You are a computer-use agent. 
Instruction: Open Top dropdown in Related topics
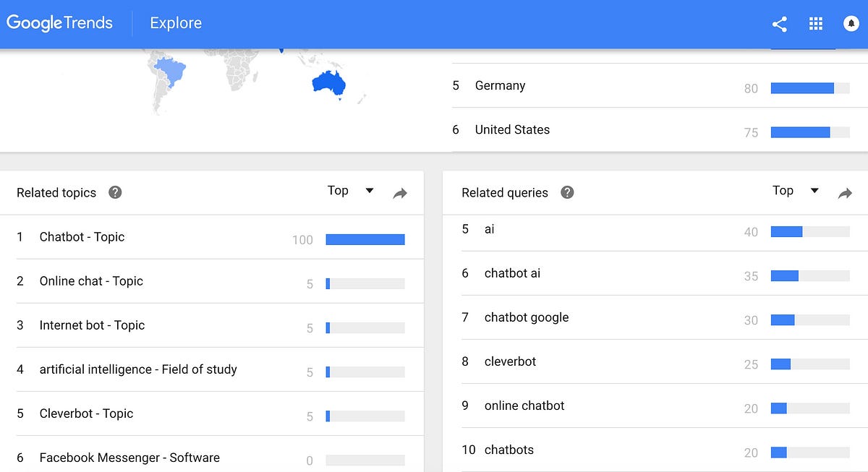pos(351,191)
